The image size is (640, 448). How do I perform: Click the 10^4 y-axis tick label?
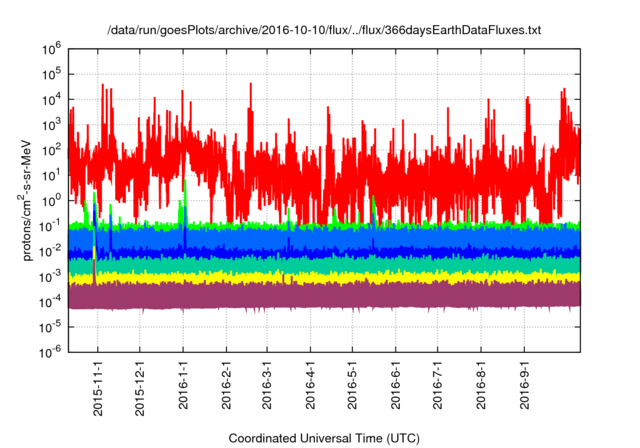(x=51, y=100)
